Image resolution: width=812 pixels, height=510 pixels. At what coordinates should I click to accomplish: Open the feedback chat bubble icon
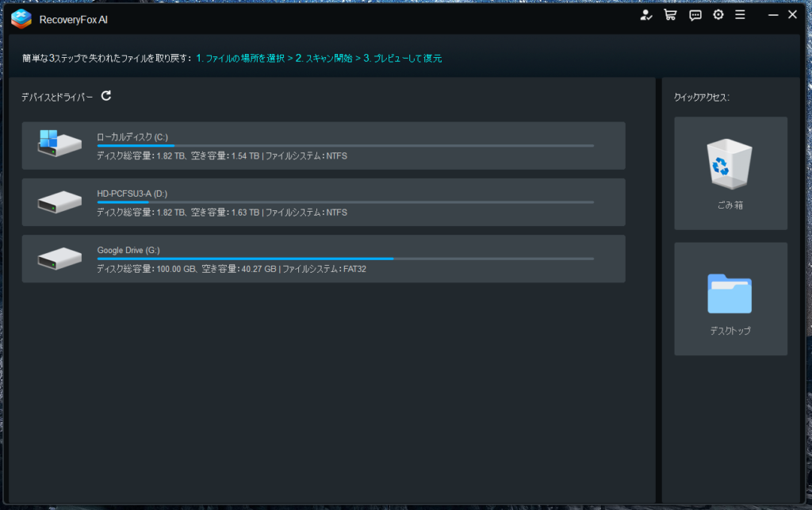695,15
